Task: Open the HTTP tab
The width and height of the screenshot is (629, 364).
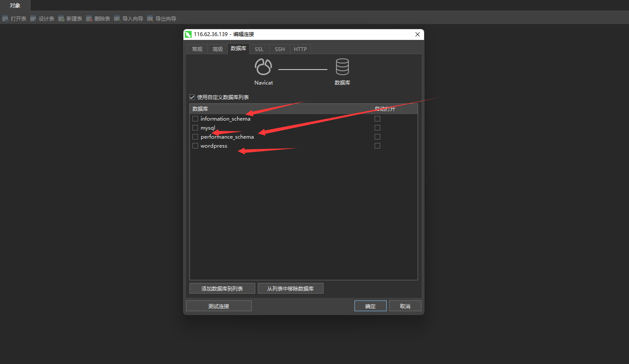Action: click(x=300, y=49)
